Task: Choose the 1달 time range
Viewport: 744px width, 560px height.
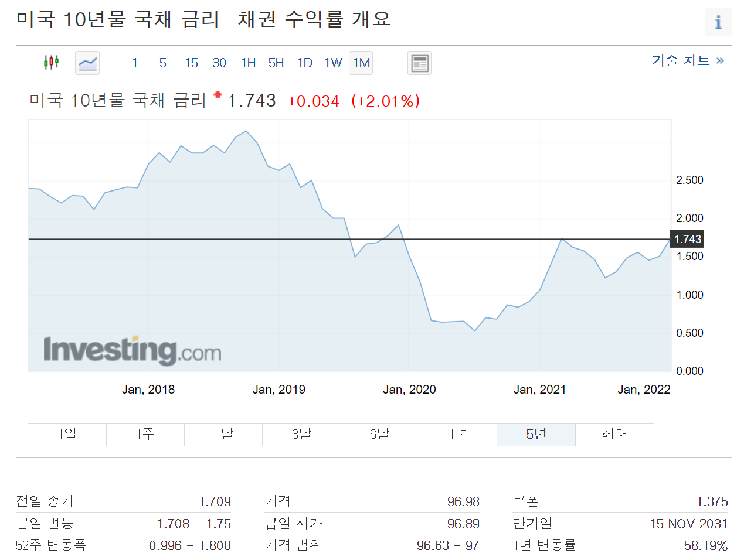Action: (x=223, y=434)
